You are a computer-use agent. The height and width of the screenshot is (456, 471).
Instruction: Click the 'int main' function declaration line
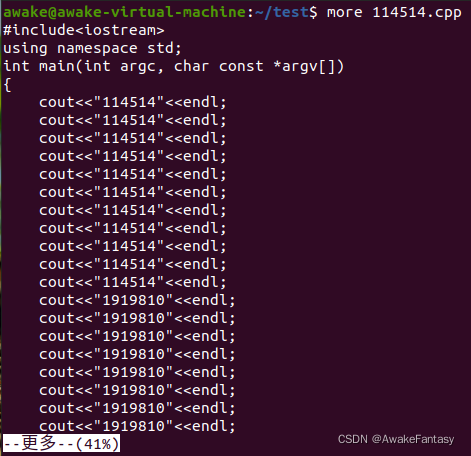[x=173, y=66]
